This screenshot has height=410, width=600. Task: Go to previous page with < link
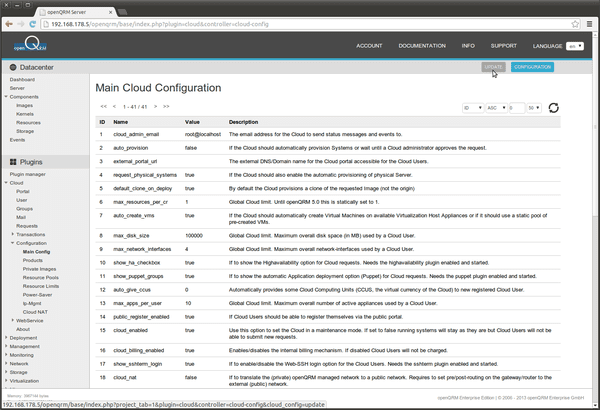(114, 106)
